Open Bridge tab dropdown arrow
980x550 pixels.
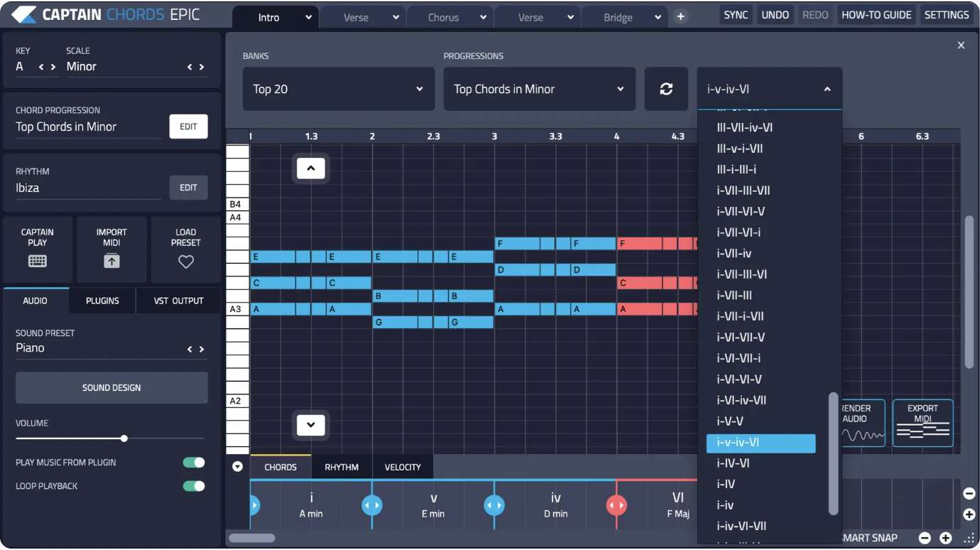click(x=658, y=18)
